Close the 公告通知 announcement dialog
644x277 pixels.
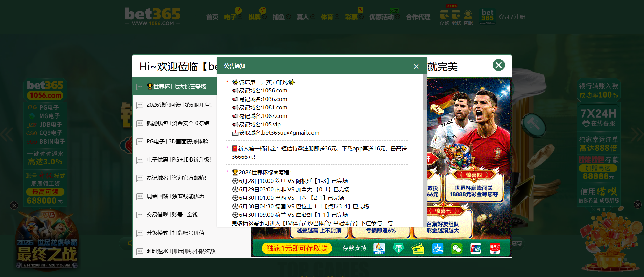point(416,67)
